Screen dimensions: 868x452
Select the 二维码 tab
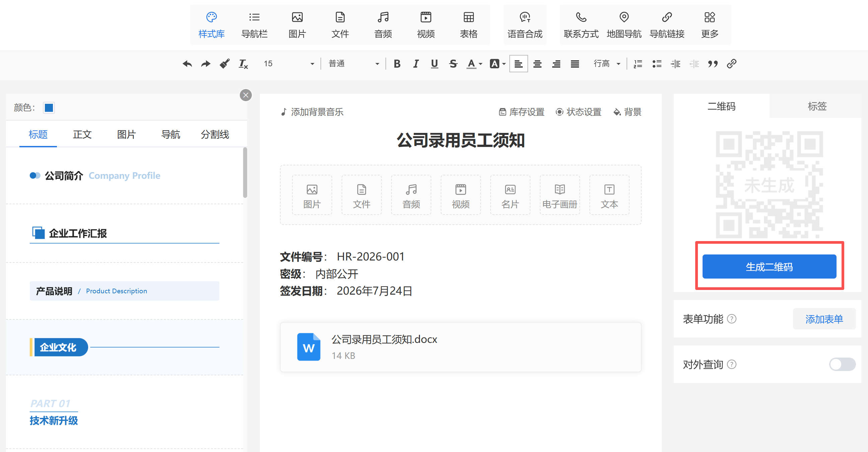pyautogui.click(x=721, y=106)
